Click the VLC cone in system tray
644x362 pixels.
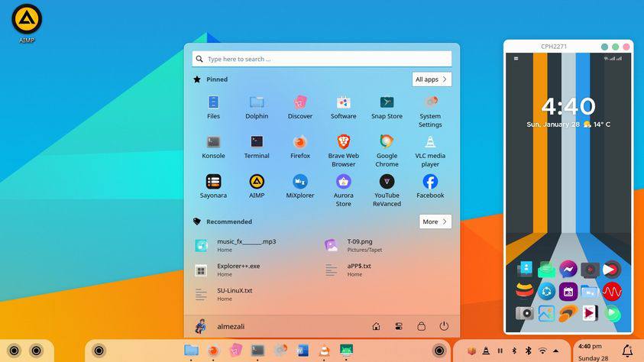pos(486,351)
